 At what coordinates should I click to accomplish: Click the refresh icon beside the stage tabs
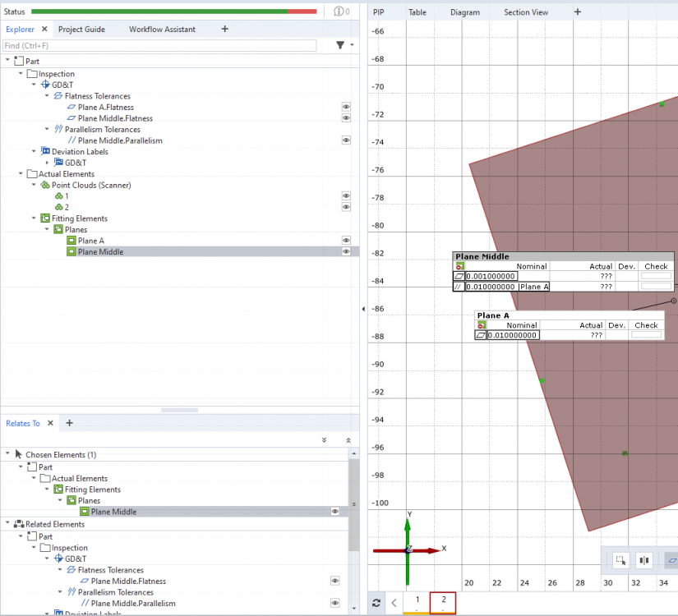(x=376, y=603)
